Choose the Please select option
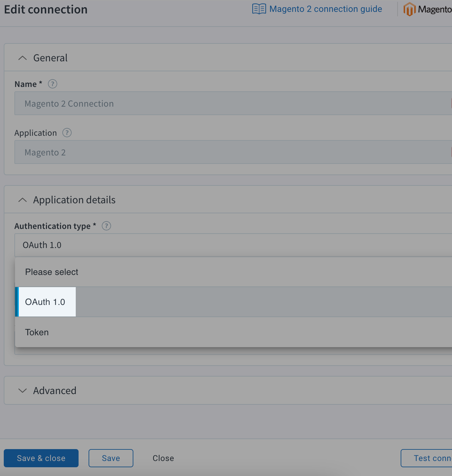The image size is (452, 476). (234, 272)
